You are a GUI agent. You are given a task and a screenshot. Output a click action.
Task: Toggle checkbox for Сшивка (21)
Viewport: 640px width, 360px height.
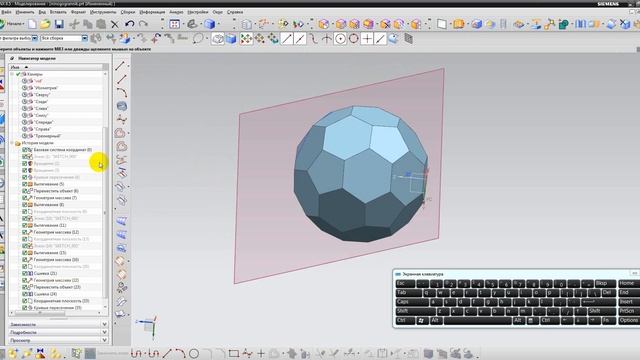(24, 273)
